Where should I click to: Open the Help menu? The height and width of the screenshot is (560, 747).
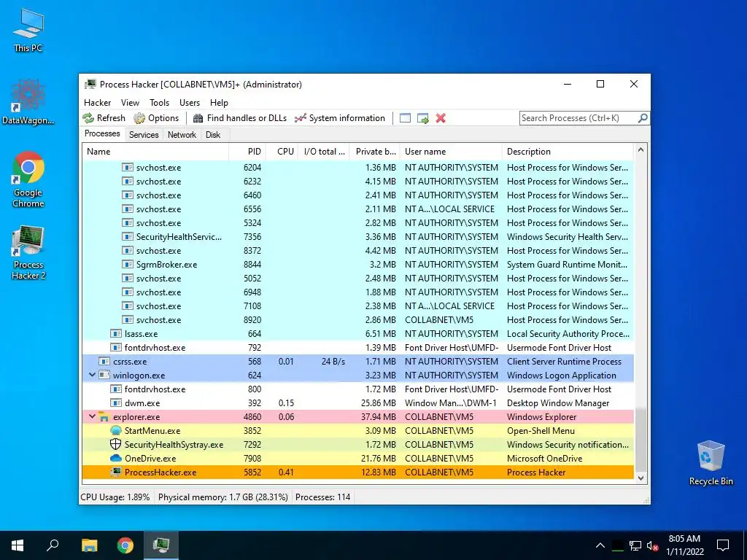pos(219,102)
